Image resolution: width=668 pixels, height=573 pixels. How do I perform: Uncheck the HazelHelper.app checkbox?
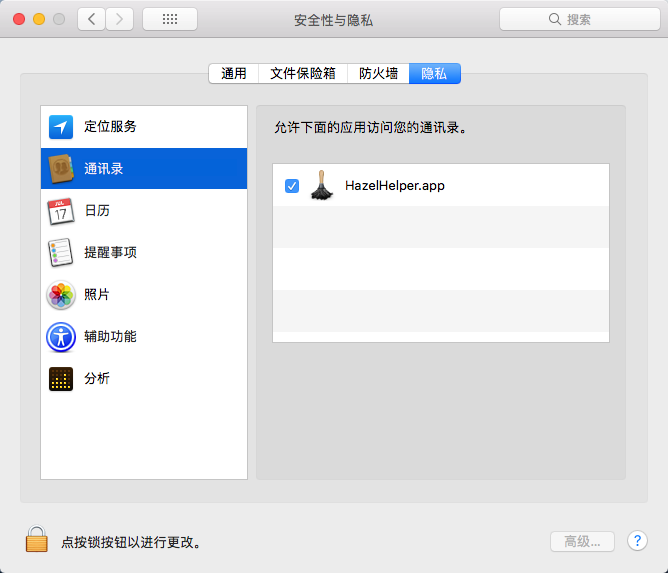292,186
